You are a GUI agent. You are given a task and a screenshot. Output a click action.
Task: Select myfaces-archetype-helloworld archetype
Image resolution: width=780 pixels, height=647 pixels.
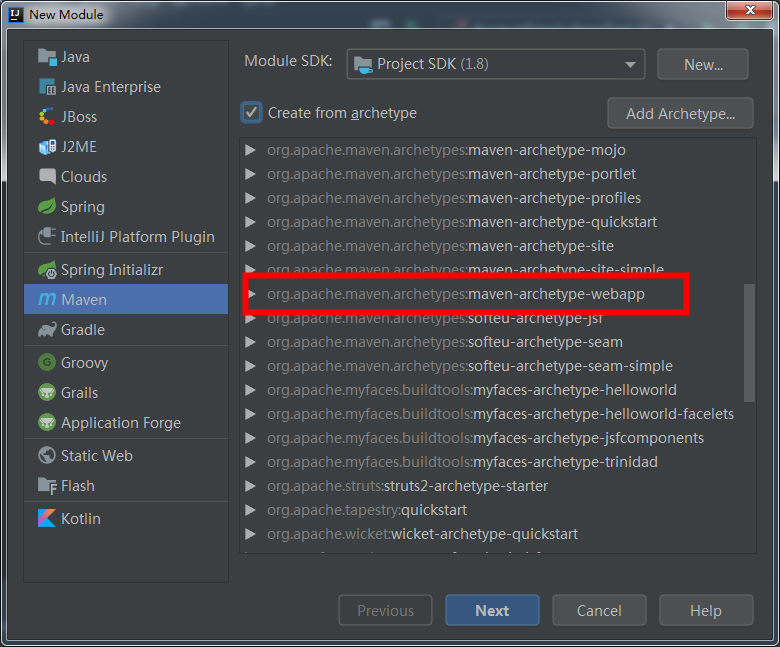472,390
